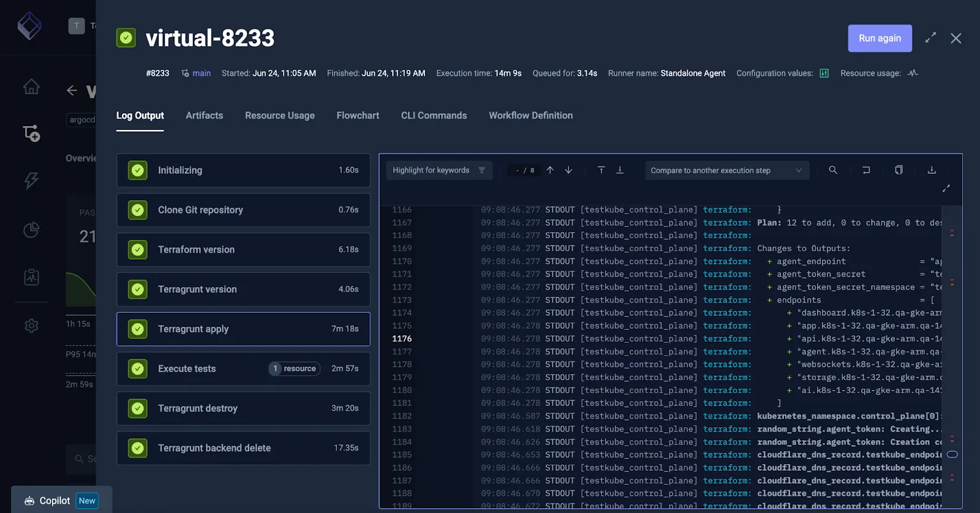Select the Terragrunt version step
980x513 pixels.
(x=243, y=290)
